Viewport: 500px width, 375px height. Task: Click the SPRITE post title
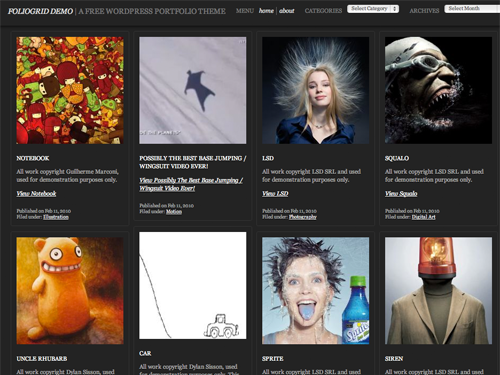point(272,359)
